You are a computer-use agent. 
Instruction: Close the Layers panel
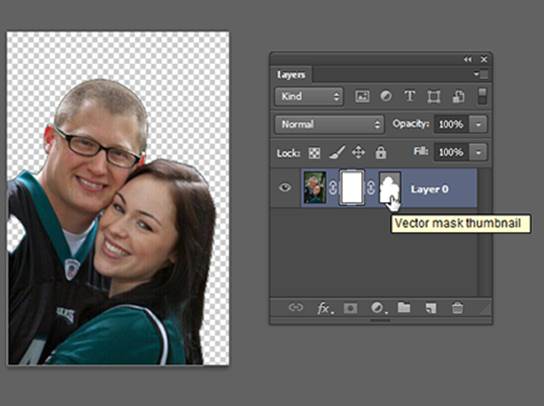[484, 60]
